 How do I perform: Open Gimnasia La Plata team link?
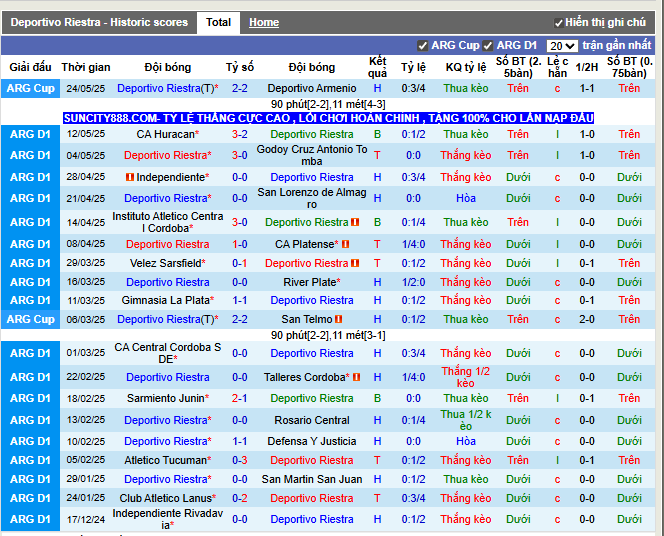point(168,300)
